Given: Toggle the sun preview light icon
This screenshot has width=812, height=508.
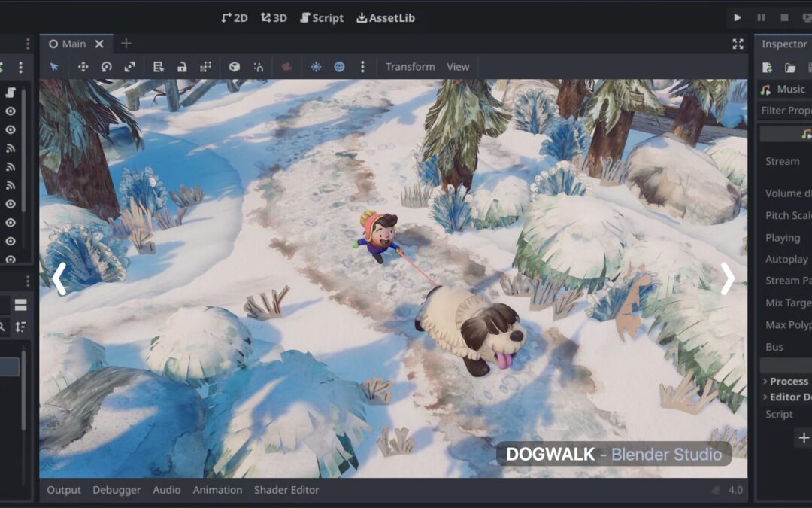Looking at the screenshot, I should click(316, 67).
